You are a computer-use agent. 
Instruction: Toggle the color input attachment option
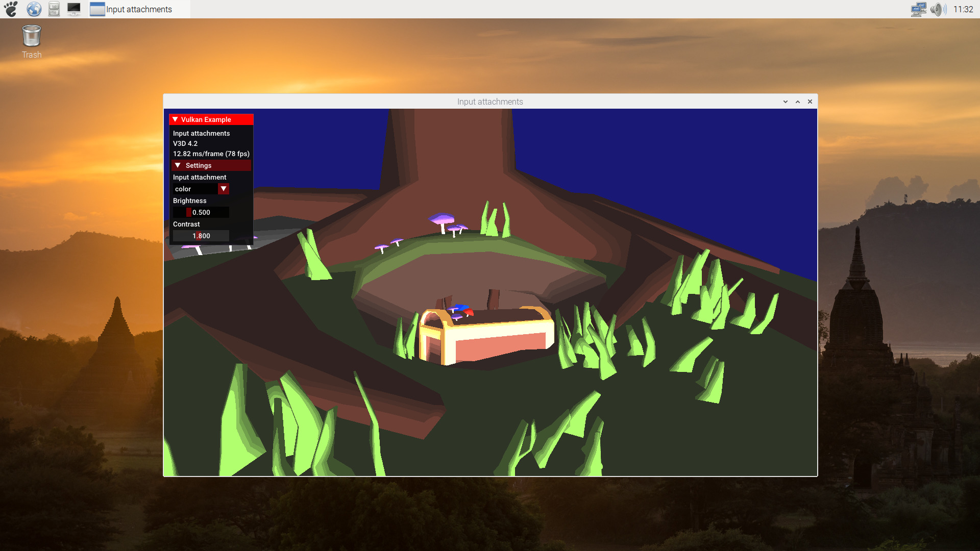[224, 188]
